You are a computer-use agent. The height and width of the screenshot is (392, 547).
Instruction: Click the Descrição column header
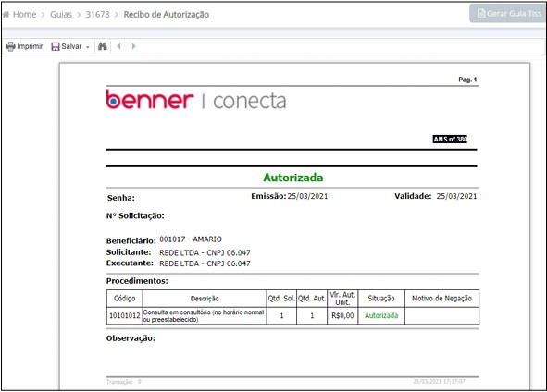205,299
